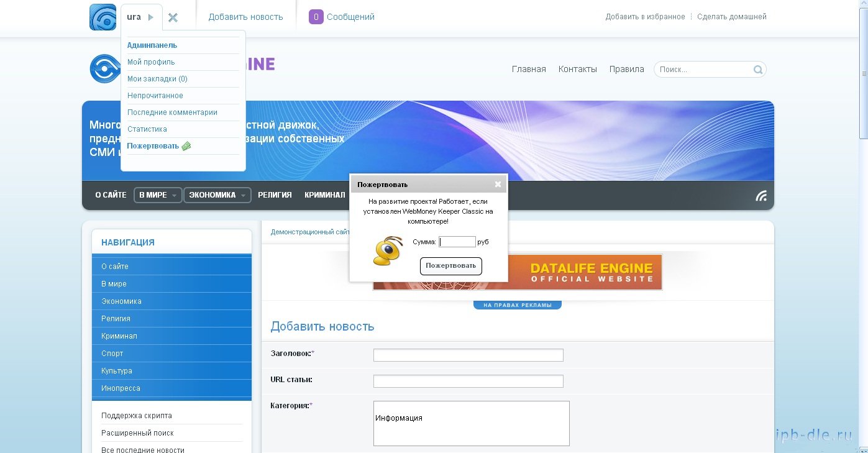Collapse the ura user menu arrow
The image size is (868, 453).
tap(151, 17)
